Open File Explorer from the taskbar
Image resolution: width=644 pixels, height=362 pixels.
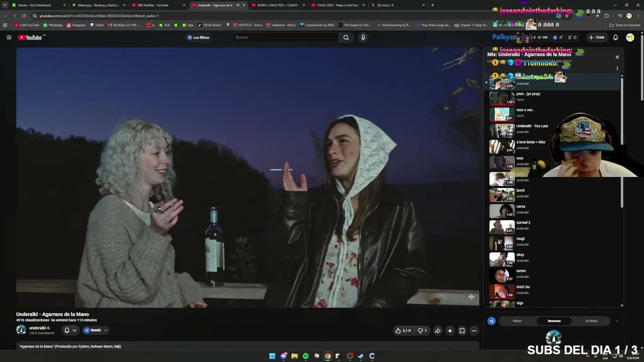coord(294,356)
